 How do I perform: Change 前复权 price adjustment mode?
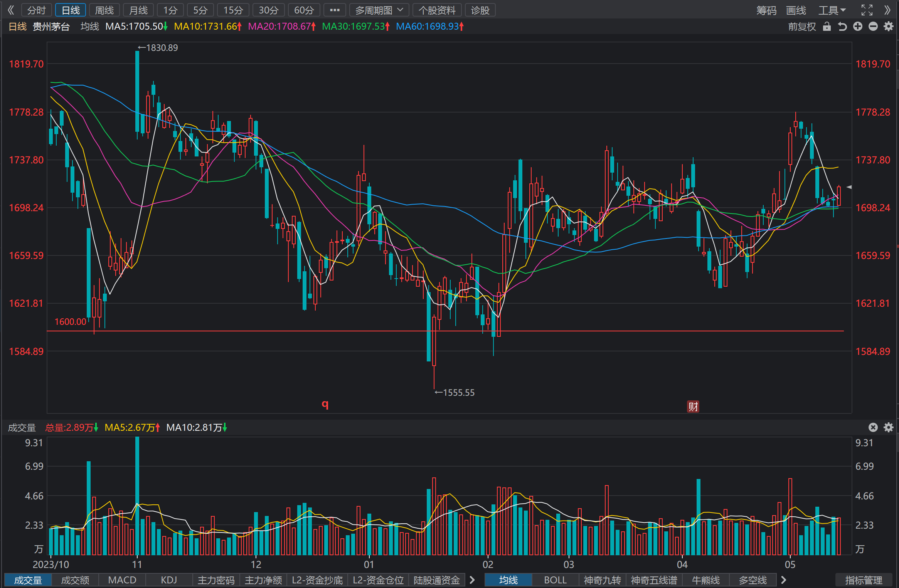pyautogui.click(x=802, y=26)
